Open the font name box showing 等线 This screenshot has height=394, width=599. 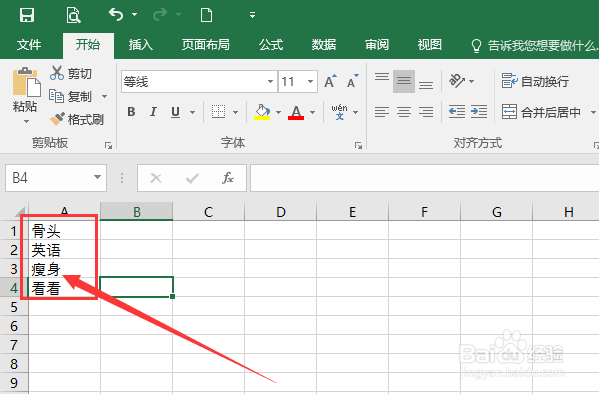(199, 81)
